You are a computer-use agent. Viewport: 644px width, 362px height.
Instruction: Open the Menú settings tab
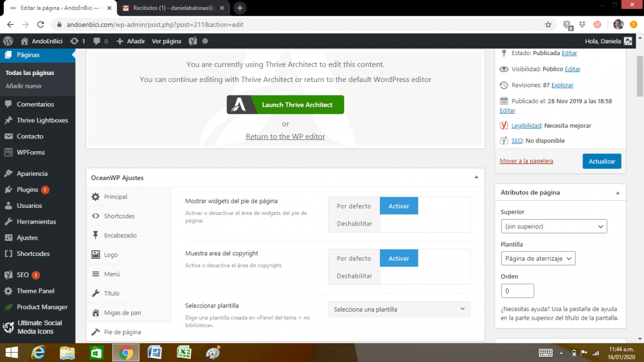click(x=129, y=274)
